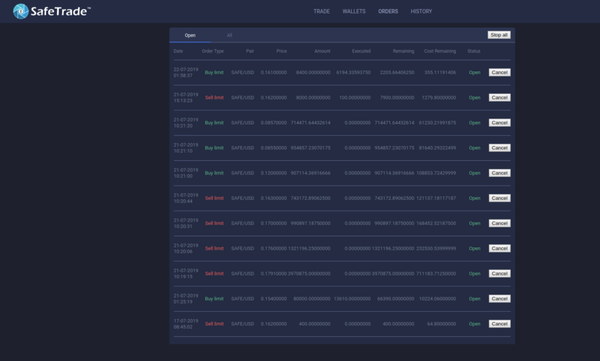The height and width of the screenshot is (361, 600).
Task: Cancel the sell order at price 0.17000000
Action: pos(499,223)
